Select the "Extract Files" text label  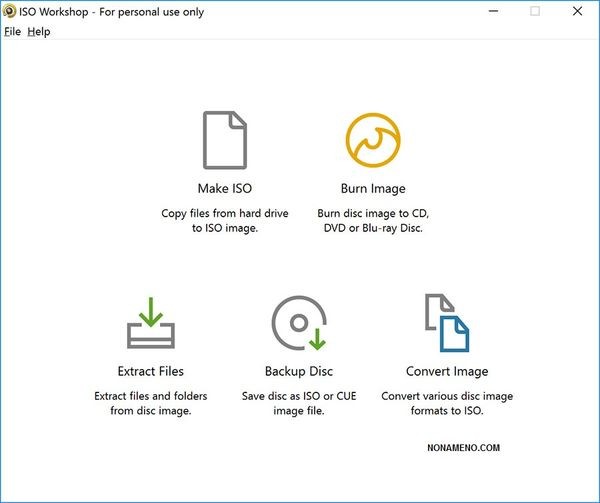tap(151, 371)
